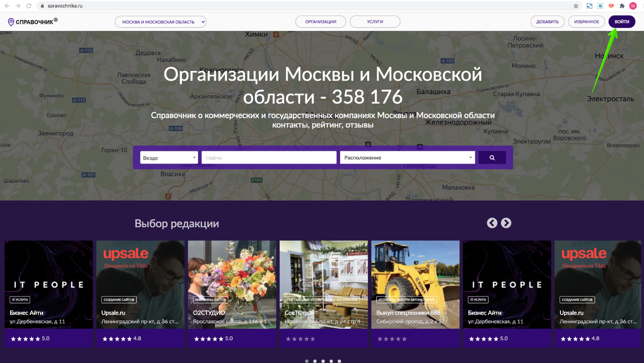644x363 pixels.
Task: Bookmark this page with the star icon
Action: 576,6
